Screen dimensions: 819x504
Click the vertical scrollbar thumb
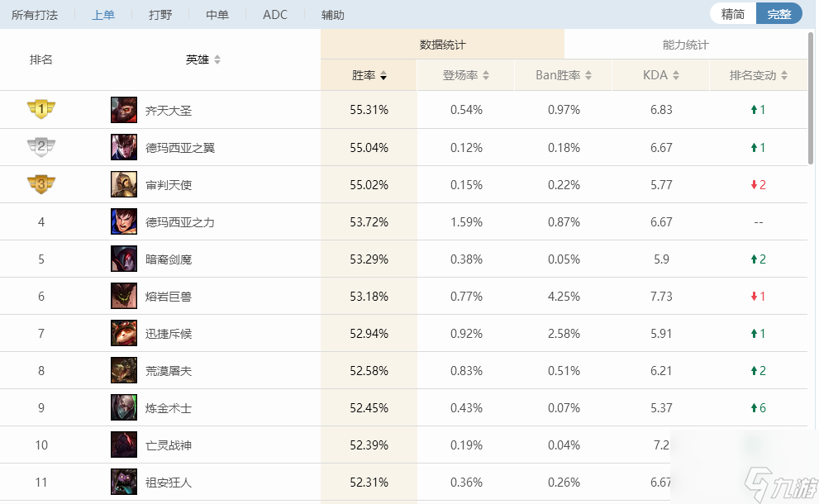pos(811,98)
